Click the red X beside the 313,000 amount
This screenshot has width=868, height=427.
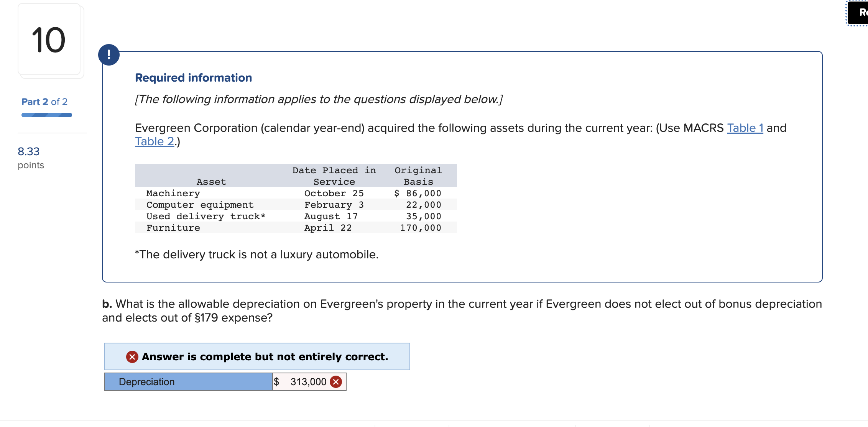pos(335,382)
